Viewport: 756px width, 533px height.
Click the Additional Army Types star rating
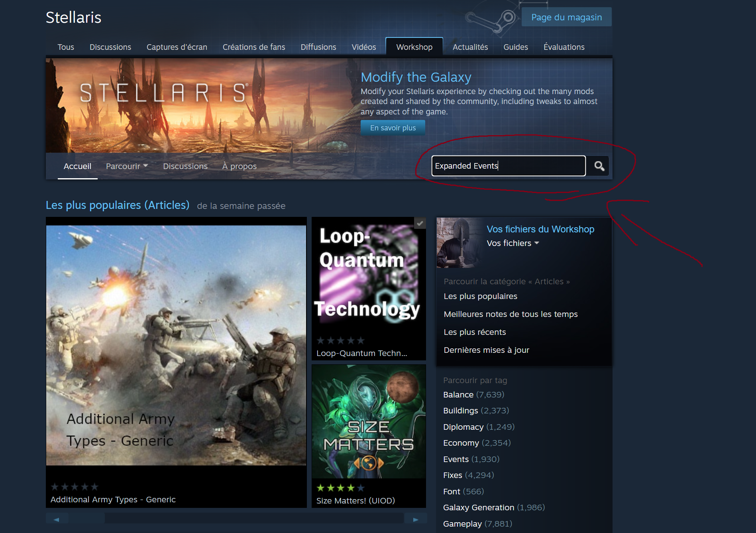(x=75, y=487)
